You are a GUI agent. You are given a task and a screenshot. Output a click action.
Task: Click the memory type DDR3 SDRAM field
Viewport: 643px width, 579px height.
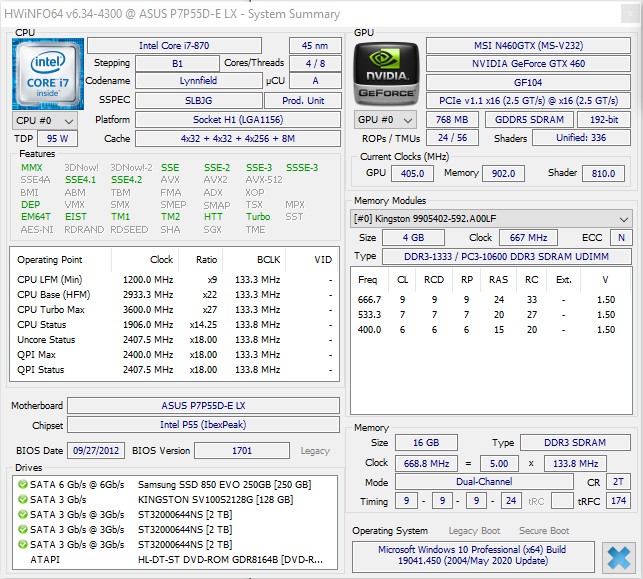click(575, 443)
